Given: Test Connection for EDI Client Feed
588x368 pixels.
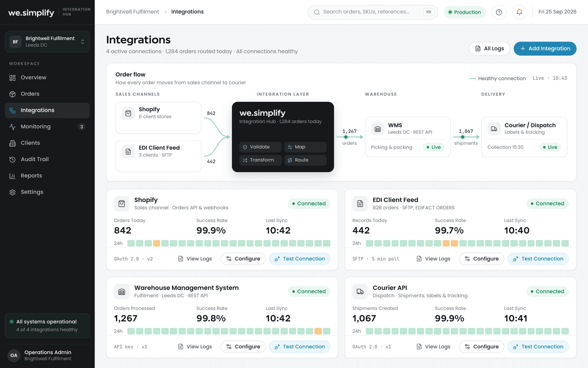Looking at the screenshot, I should (x=538, y=259).
